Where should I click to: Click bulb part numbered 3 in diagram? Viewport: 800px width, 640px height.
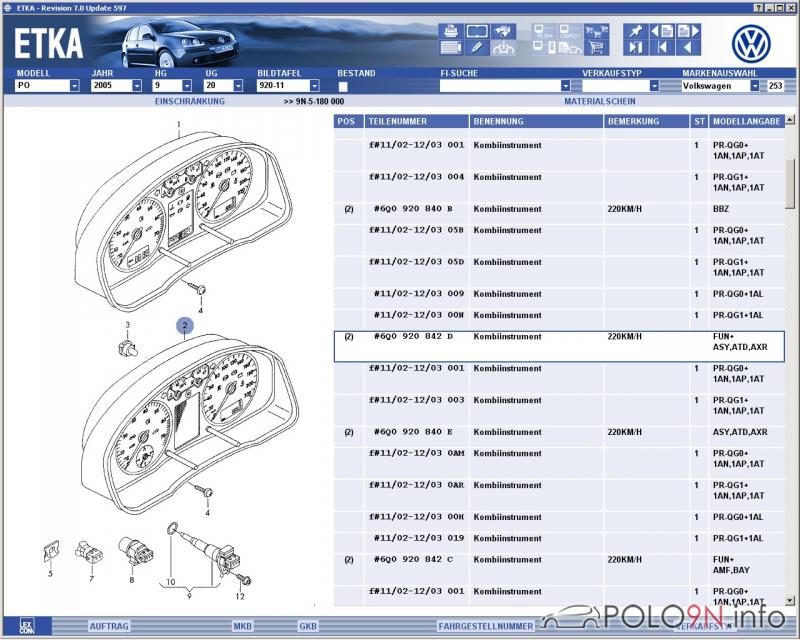tap(128, 348)
